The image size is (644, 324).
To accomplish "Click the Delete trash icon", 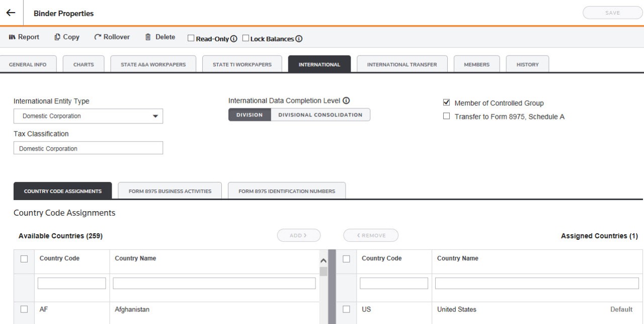I will [148, 37].
